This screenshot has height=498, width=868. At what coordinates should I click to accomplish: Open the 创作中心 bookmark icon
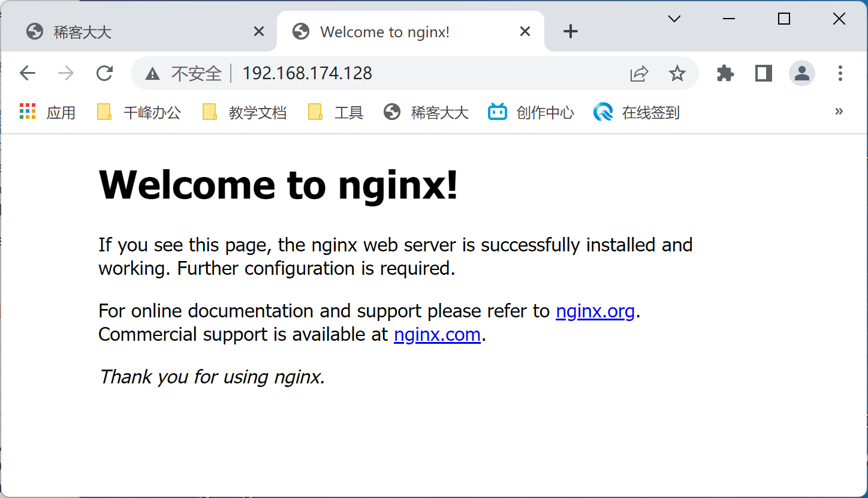coord(498,112)
